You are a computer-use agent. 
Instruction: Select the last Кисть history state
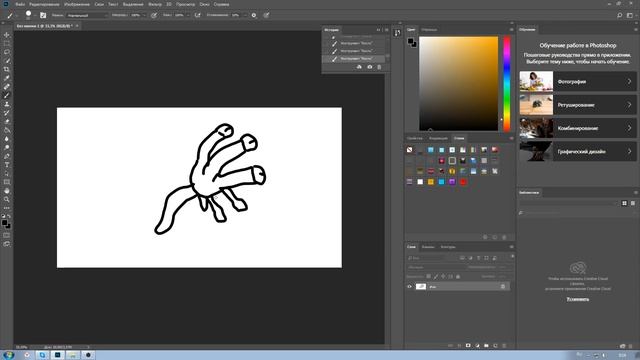[354, 59]
